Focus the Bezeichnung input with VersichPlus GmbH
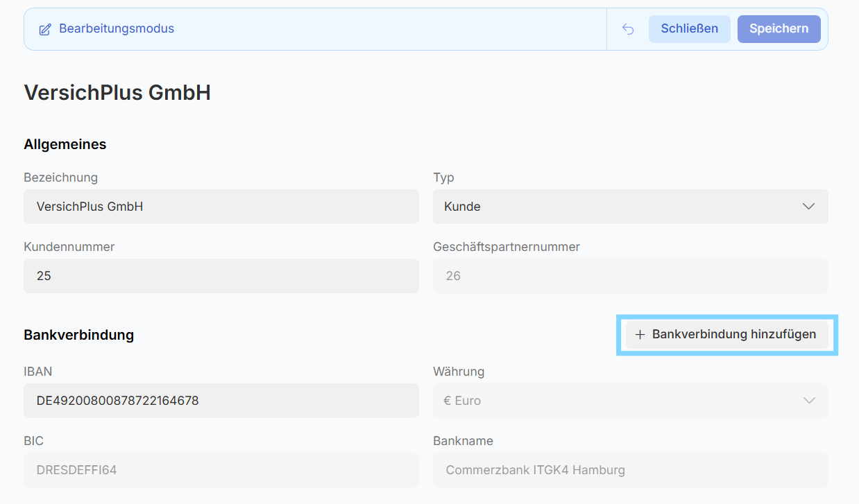This screenshot has height=504, width=859. point(221,207)
